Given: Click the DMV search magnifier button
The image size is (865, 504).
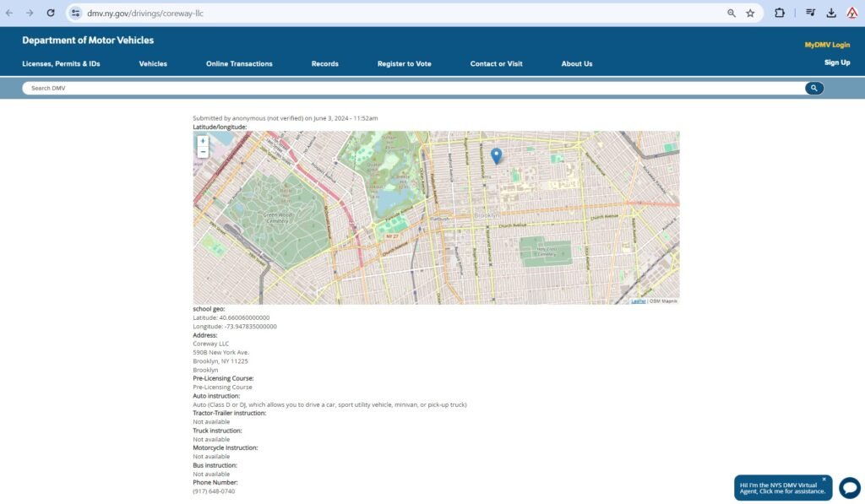Looking at the screenshot, I should 813,88.
